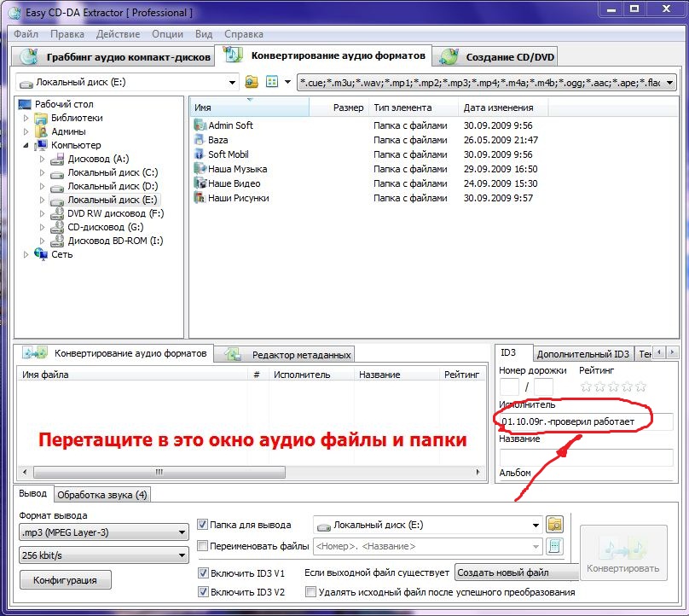689x616 pixels.
Task: Switch to Граббинг аудио компакт-дисков tab
Action: pos(113,56)
